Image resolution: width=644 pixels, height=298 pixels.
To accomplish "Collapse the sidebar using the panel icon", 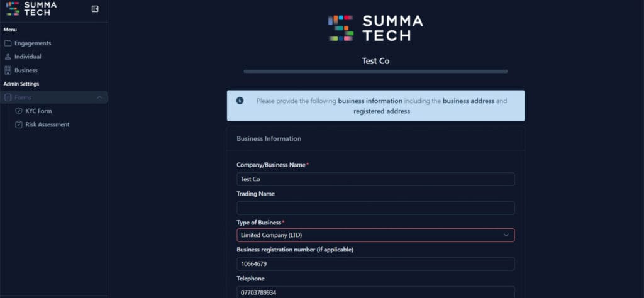I will 95,9.
